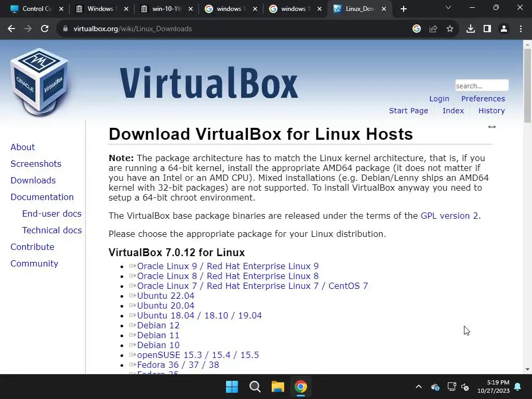Download Oracle Linux 8 / RHEL 8 package

tap(228, 276)
